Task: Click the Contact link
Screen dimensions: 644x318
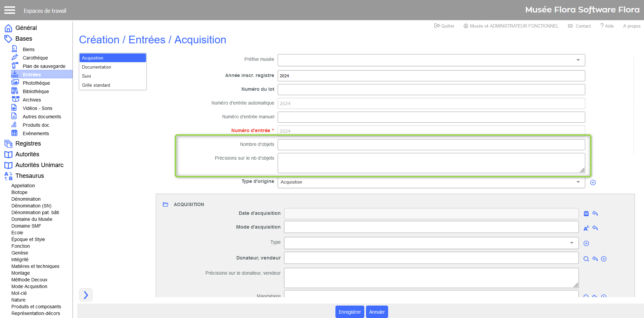Action: pyautogui.click(x=580, y=26)
